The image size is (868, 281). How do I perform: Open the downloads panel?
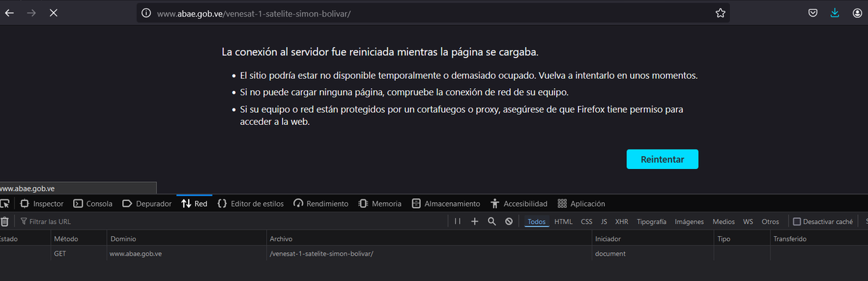point(835,12)
